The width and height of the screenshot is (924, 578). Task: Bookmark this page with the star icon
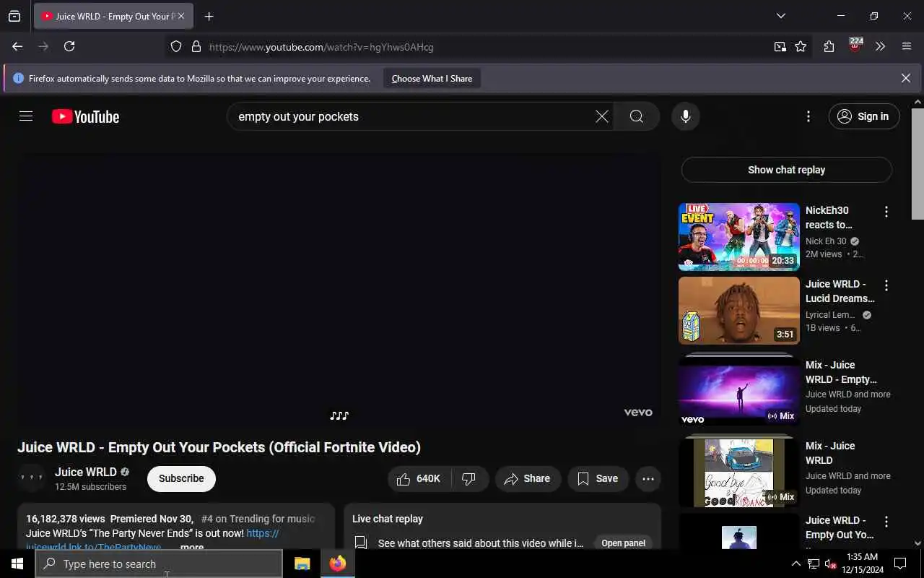click(x=801, y=46)
